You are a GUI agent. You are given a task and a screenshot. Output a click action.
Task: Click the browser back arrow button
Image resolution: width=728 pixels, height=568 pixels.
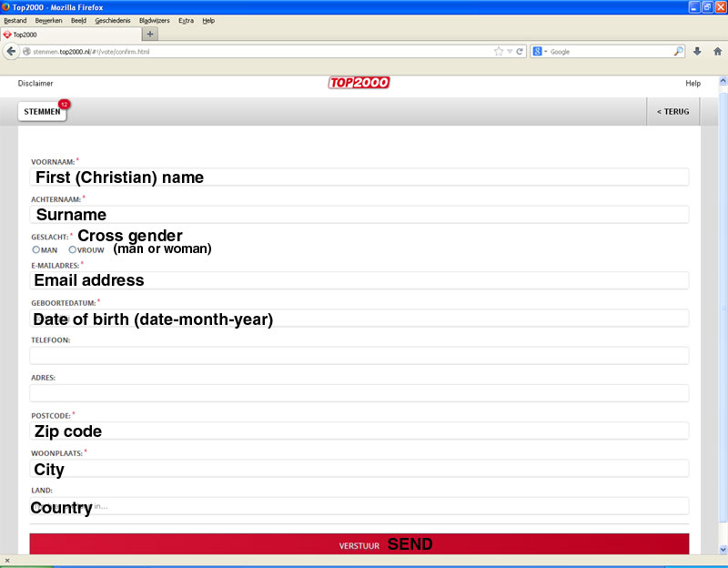coord(12,51)
